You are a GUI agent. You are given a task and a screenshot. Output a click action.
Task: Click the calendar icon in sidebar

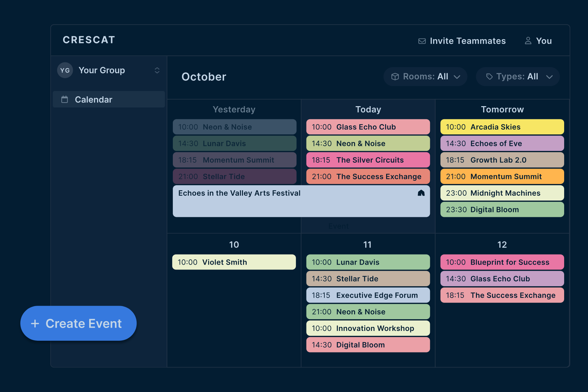65,99
